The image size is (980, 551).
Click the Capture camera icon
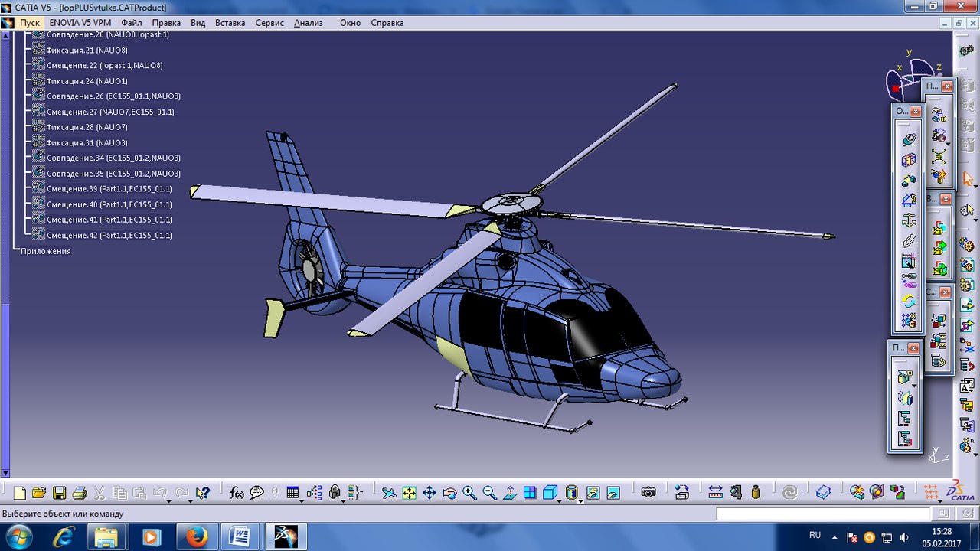coord(648,493)
